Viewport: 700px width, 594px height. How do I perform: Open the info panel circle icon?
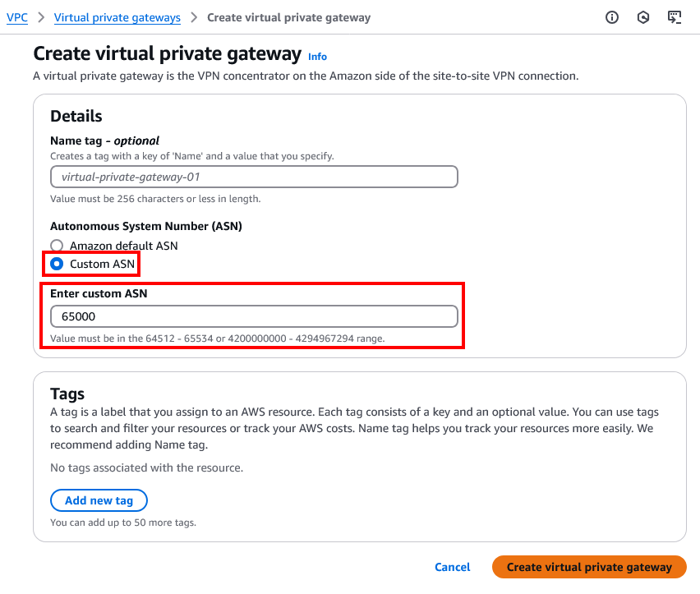612,17
